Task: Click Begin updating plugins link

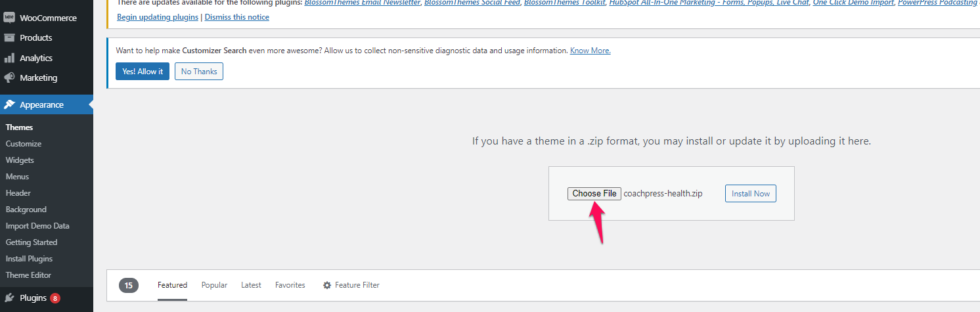Action: click(158, 17)
